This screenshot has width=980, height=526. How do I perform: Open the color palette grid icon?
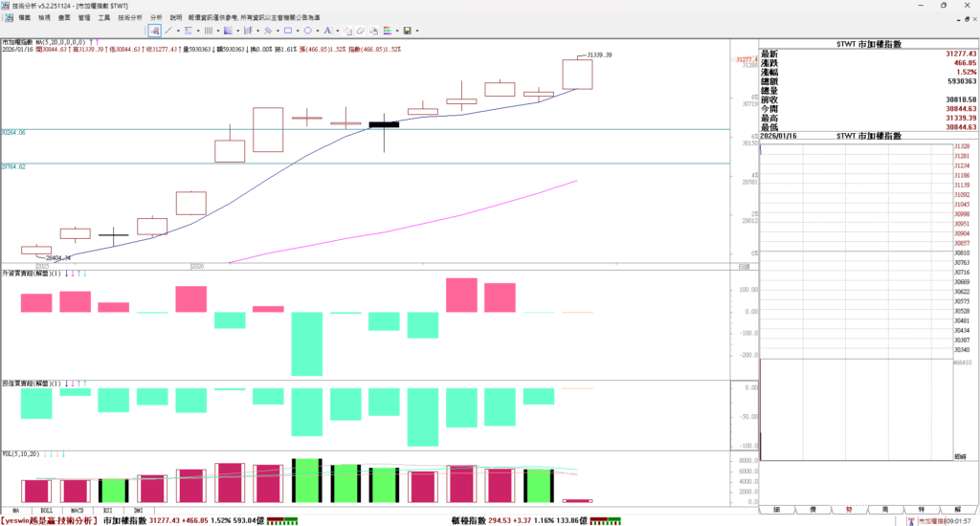pyautogui.click(x=387, y=31)
